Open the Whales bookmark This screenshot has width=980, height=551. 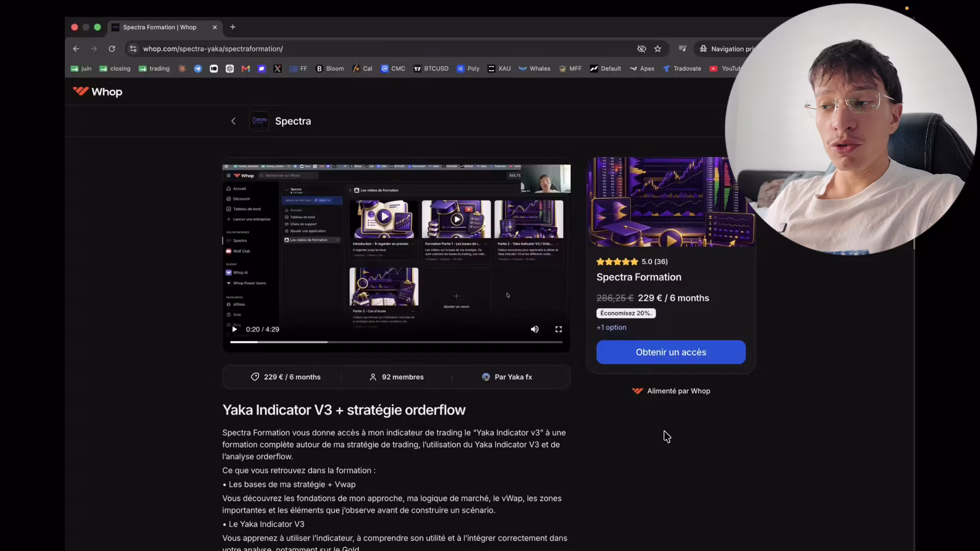534,69
